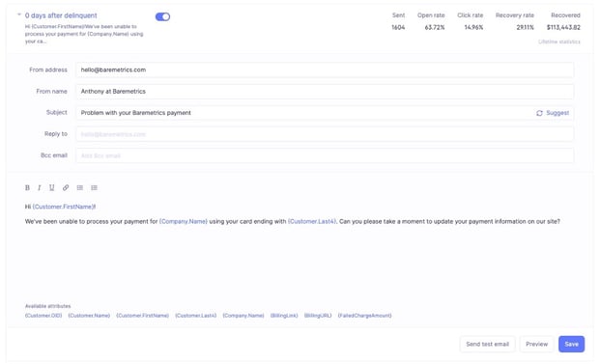Click the Bcc email field
Screen dimensions: 601x364
(x=325, y=156)
